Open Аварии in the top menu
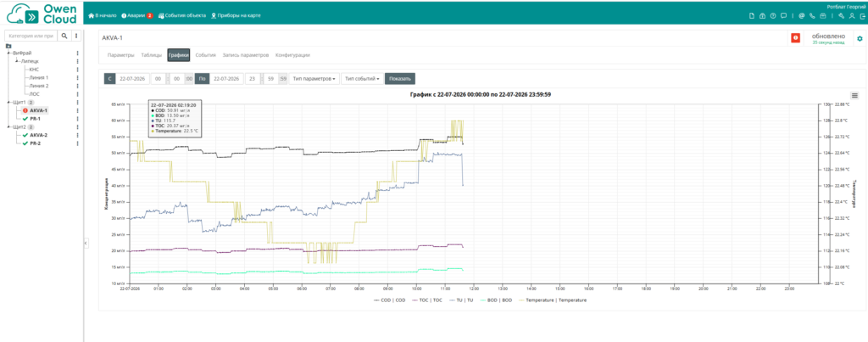The width and height of the screenshot is (868, 342). point(136,15)
